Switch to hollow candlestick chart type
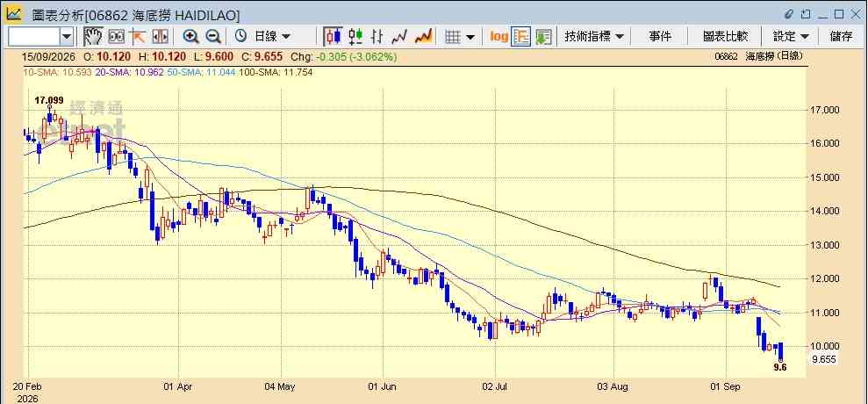Image resolution: width=868 pixels, height=404 pixels. tap(355, 37)
